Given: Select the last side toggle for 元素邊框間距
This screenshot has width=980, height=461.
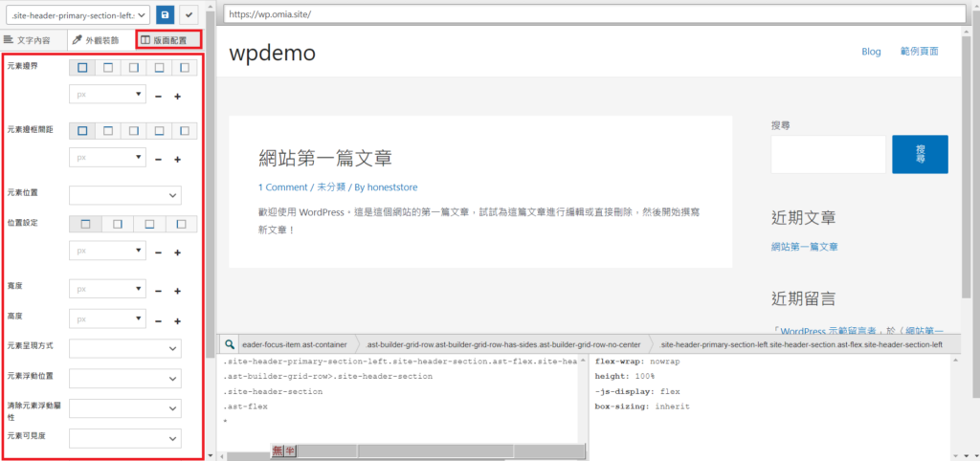Looking at the screenshot, I should 185,129.
